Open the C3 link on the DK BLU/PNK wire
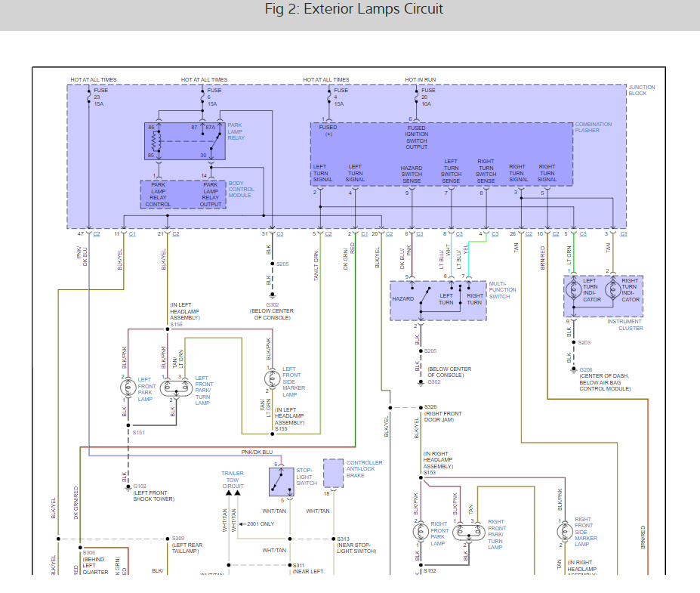Viewport: 700px width, 593px height. coord(420,234)
